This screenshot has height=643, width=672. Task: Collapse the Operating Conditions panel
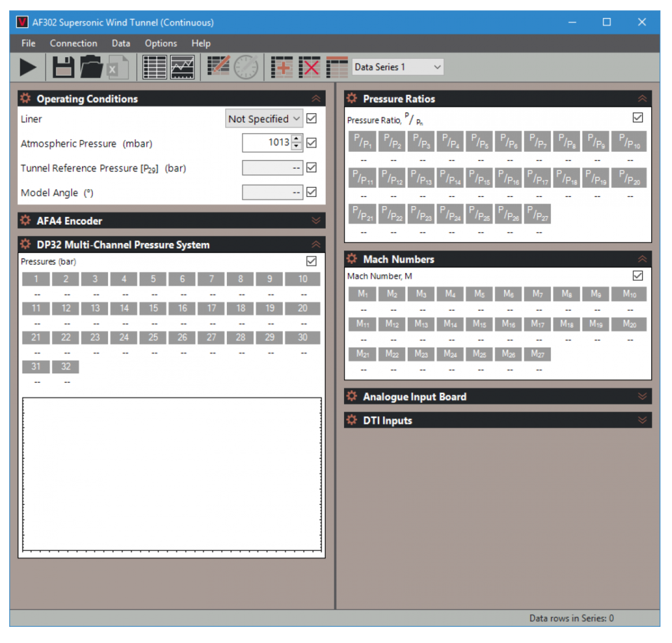pos(316,99)
